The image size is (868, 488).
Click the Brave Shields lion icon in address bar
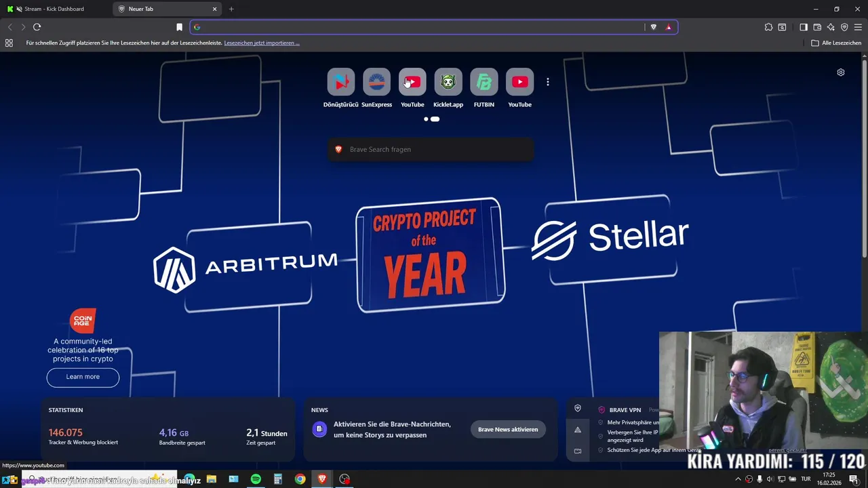(x=653, y=27)
